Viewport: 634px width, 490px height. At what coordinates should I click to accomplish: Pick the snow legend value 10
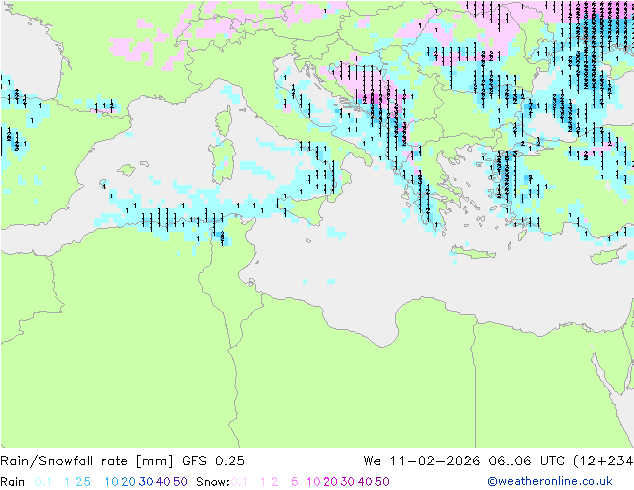click(313, 482)
